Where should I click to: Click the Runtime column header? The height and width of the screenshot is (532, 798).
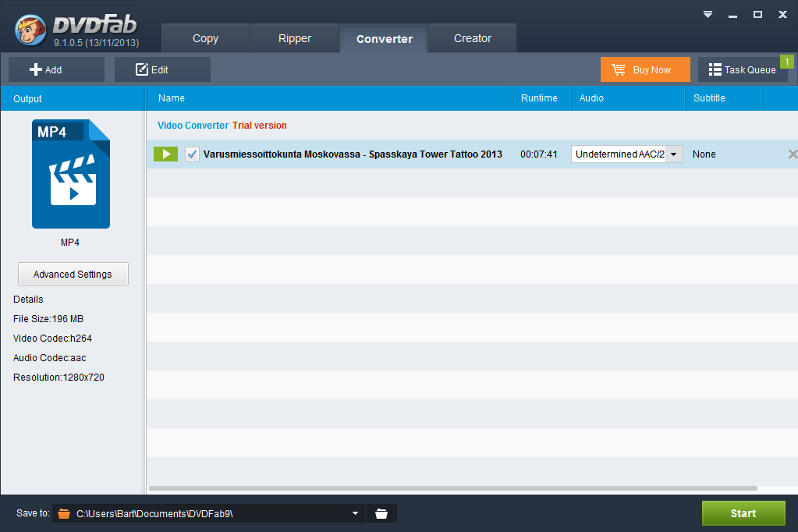540,98
